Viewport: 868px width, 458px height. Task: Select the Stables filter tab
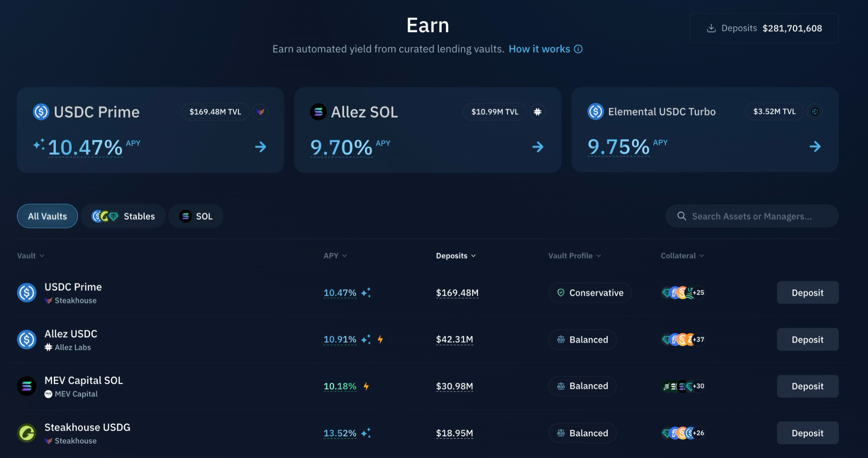tap(123, 216)
